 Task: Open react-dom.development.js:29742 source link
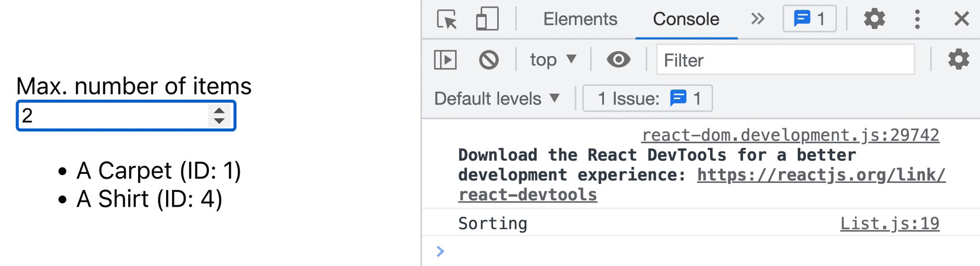[790, 135]
